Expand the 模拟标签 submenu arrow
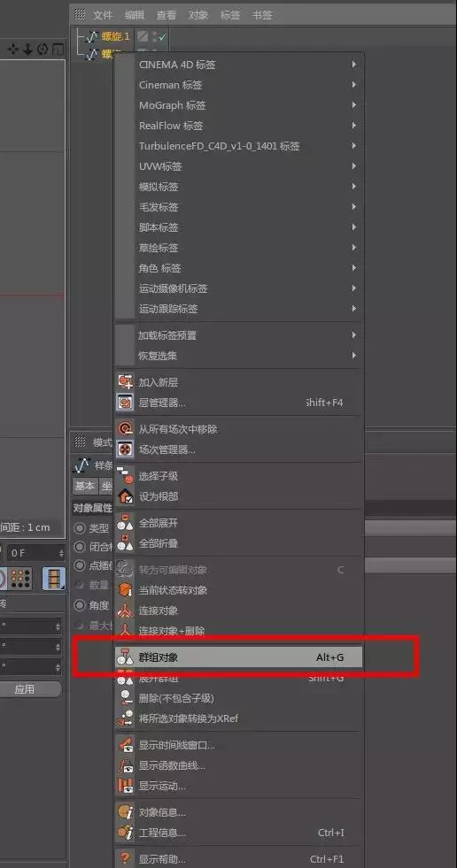Viewport: 457px width, 868px height. point(353,187)
